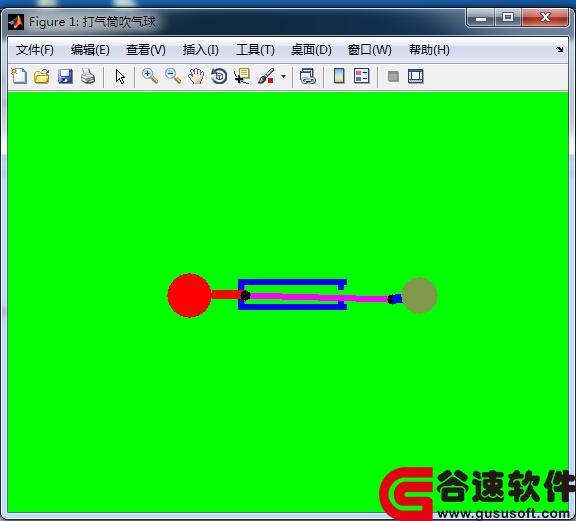576x521 pixels.
Task: Select the Edit Plot arrow tool
Action: coord(120,76)
